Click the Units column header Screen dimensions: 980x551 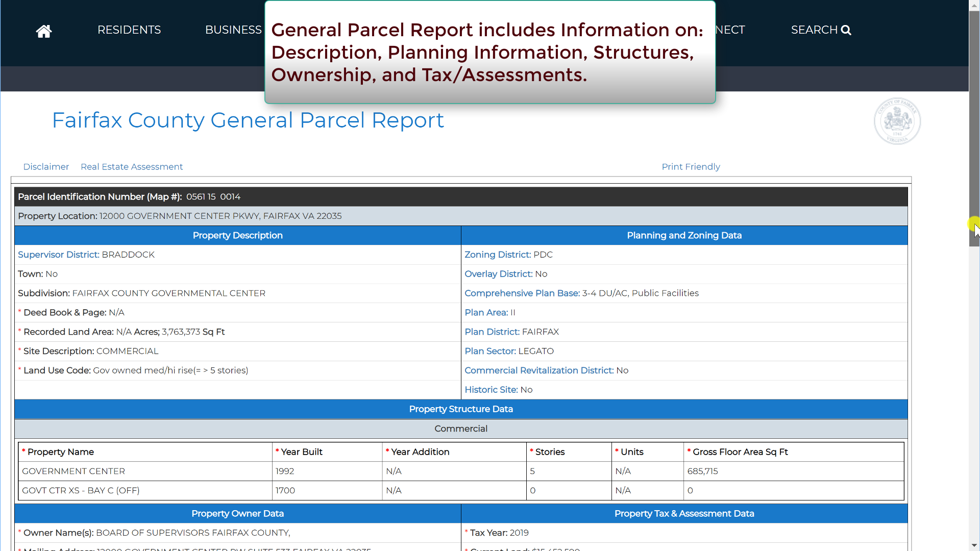coord(648,452)
